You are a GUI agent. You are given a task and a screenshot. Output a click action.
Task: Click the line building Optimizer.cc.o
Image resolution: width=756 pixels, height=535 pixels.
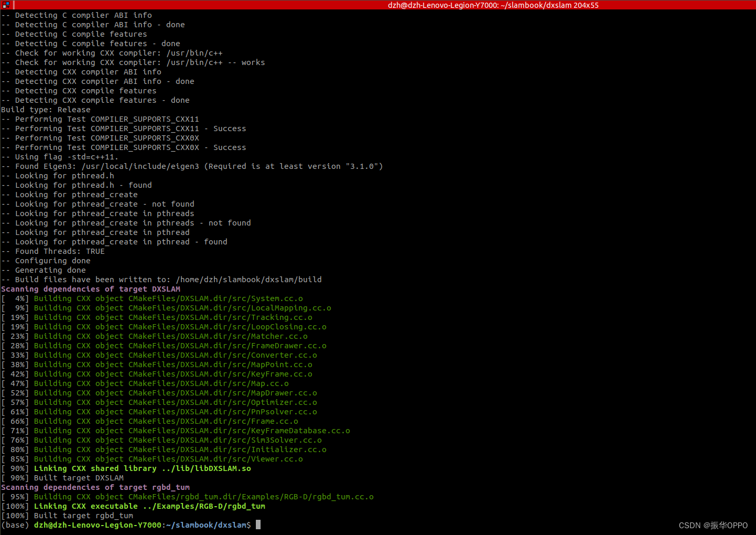159,402
